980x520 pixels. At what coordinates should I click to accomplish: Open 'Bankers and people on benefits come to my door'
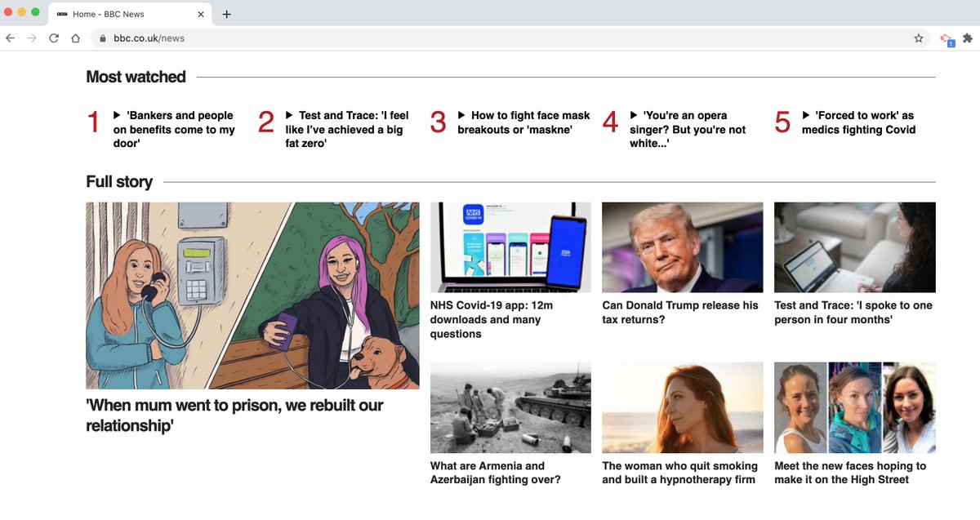tap(174, 129)
